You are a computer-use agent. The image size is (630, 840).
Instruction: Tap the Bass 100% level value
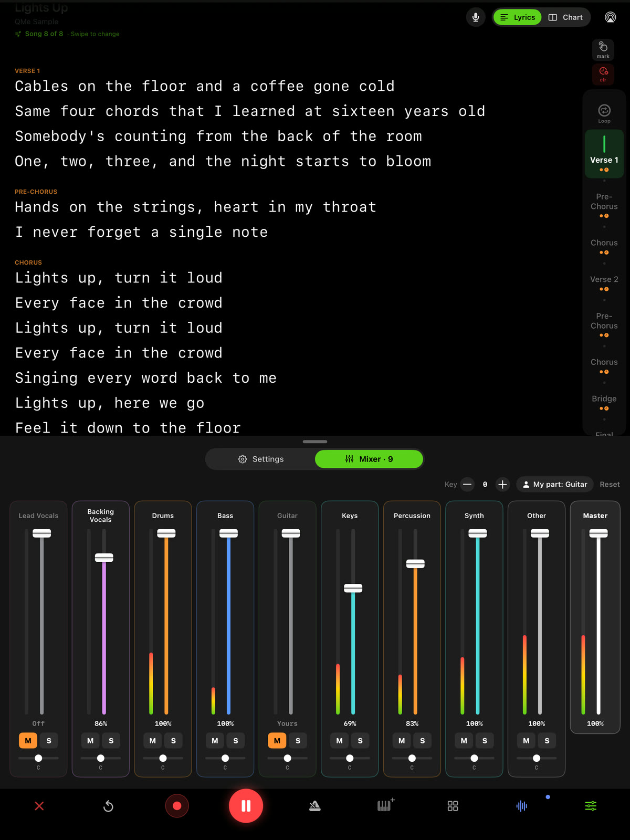click(x=225, y=723)
